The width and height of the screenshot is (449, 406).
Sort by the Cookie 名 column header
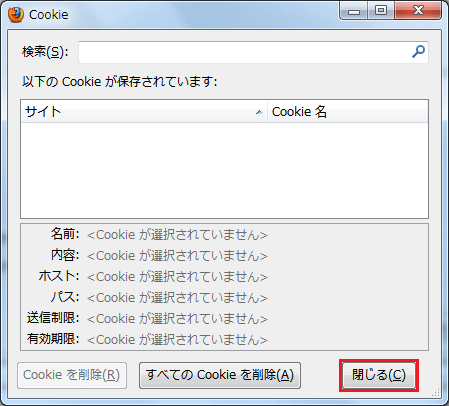pyautogui.click(x=348, y=112)
